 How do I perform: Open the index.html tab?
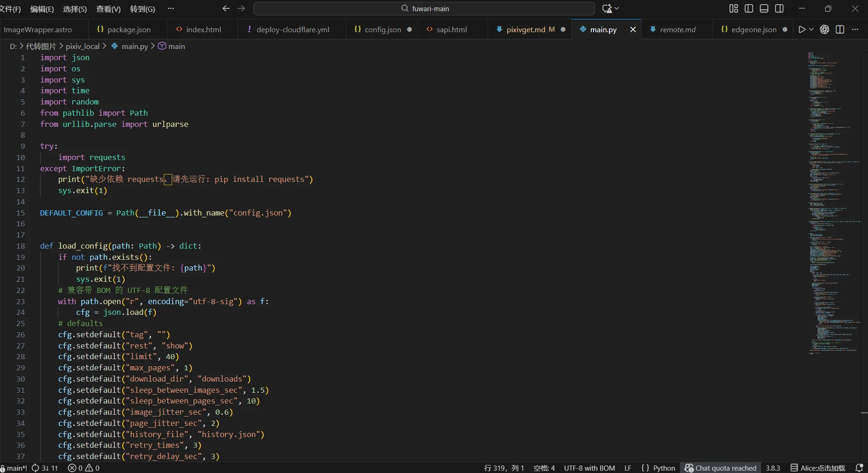[x=203, y=29]
